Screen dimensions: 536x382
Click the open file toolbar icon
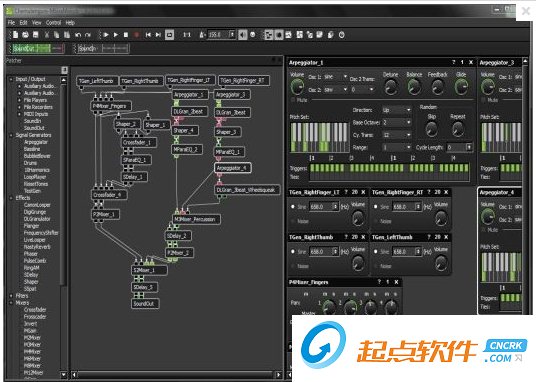(25, 35)
